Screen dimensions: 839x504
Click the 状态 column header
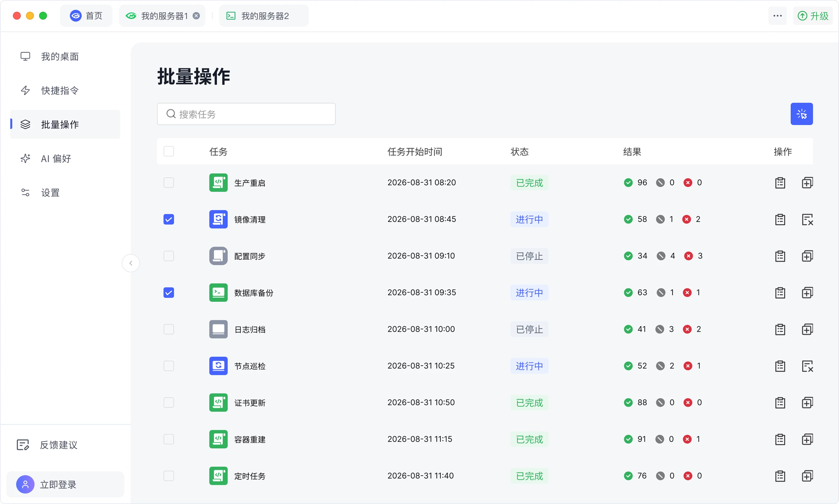pos(519,152)
